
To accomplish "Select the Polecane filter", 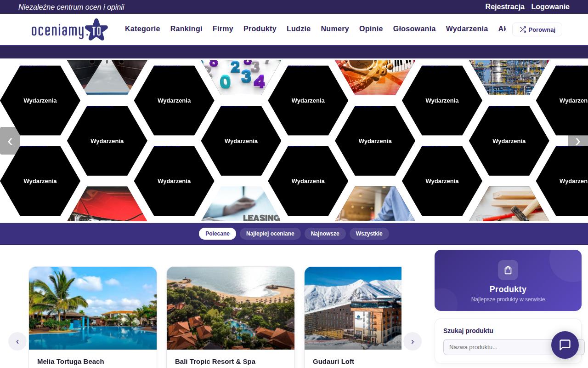I will (217, 234).
